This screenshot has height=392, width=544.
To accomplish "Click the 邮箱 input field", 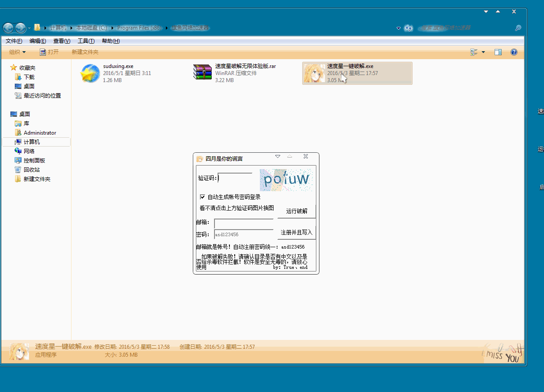I will 244,223.
